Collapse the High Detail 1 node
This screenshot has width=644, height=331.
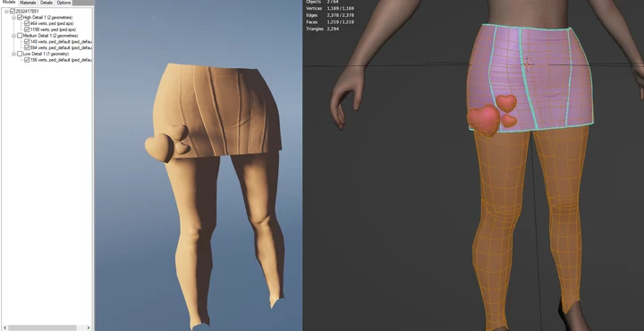(x=14, y=18)
